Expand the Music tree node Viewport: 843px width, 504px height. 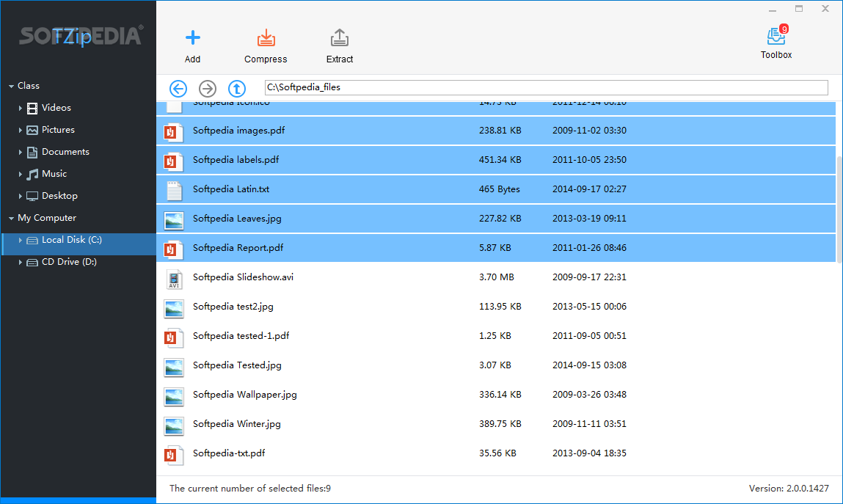pos(21,174)
